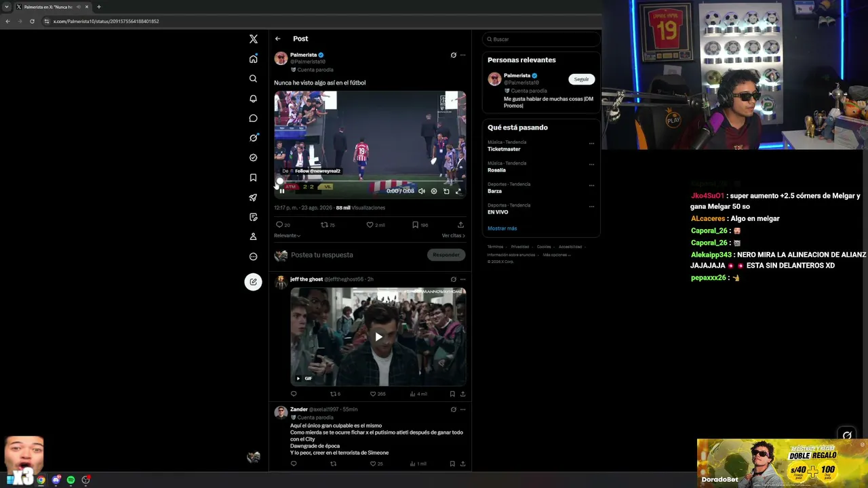Viewport: 868px width, 488px height.
Task: Open video settings gear
Action: pos(434,191)
